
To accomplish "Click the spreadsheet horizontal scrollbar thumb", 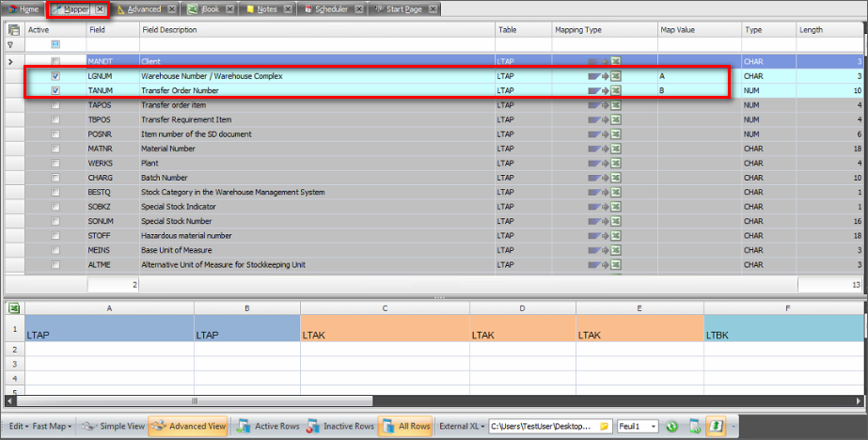I will (195, 401).
